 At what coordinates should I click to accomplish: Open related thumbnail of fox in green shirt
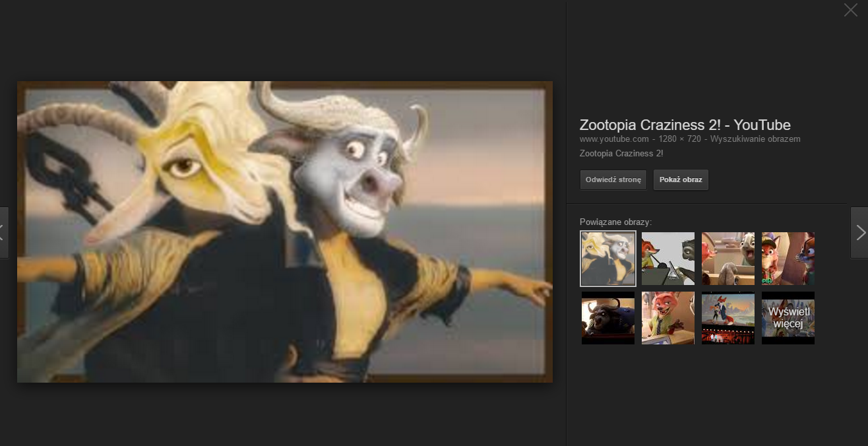tap(668, 318)
